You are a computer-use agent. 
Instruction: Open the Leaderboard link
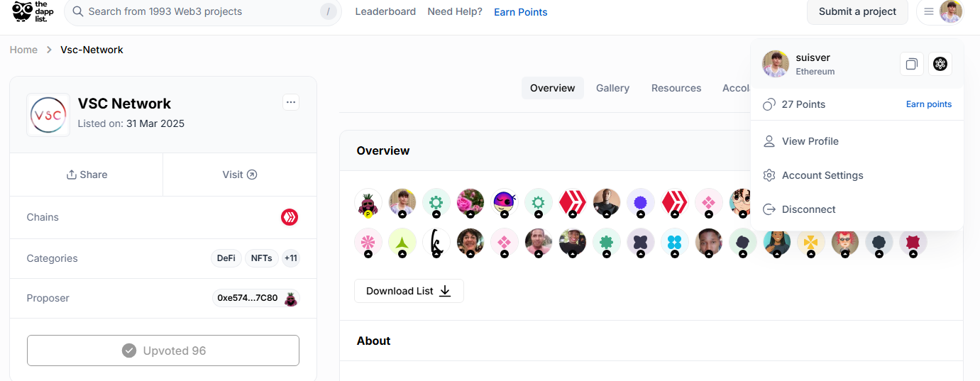[x=385, y=11]
